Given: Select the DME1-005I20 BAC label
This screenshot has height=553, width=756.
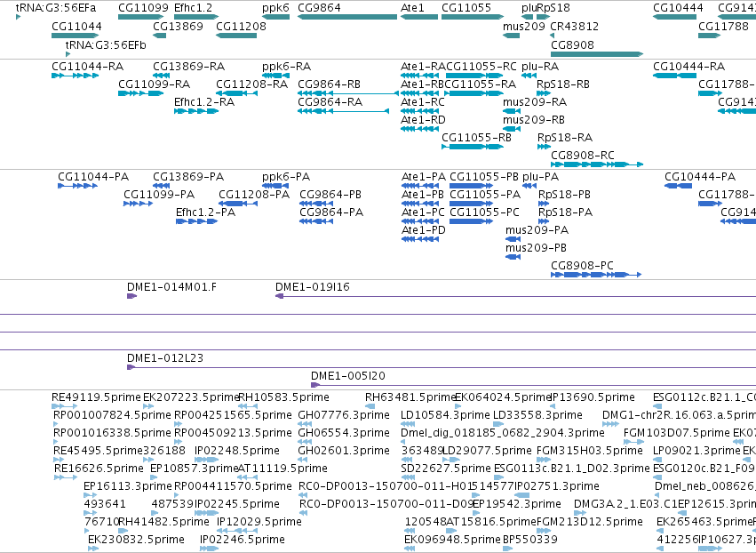Looking at the screenshot, I should coord(347,376).
